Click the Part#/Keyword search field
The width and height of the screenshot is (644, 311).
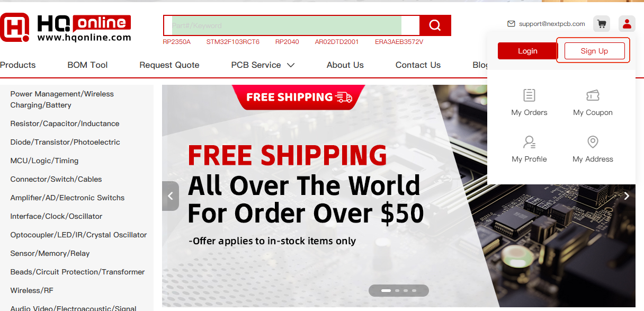point(291,25)
